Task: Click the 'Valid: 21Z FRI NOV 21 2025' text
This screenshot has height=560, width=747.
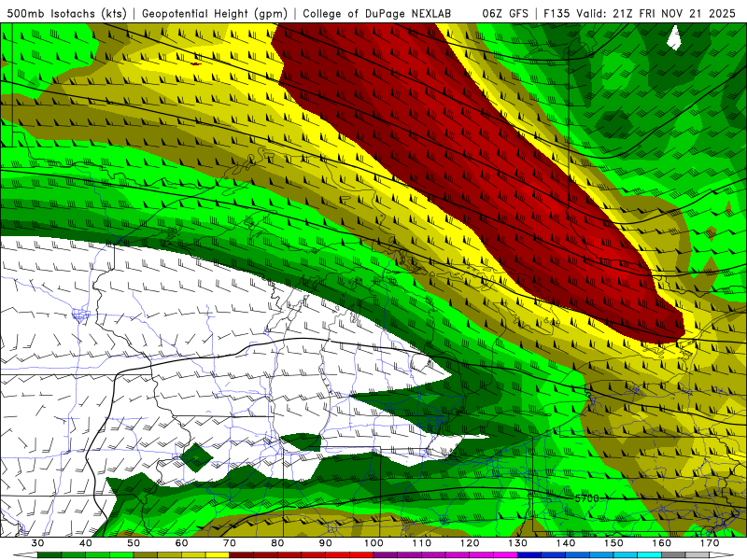Action: pyautogui.click(x=656, y=13)
